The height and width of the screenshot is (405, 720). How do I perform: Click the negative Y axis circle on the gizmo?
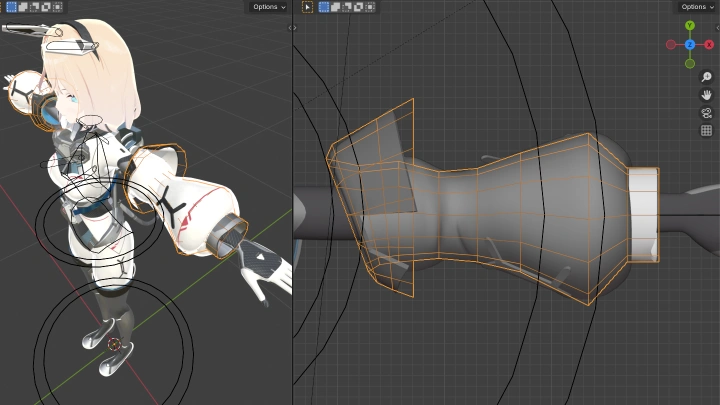pyautogui.click(x=690, y=63)
